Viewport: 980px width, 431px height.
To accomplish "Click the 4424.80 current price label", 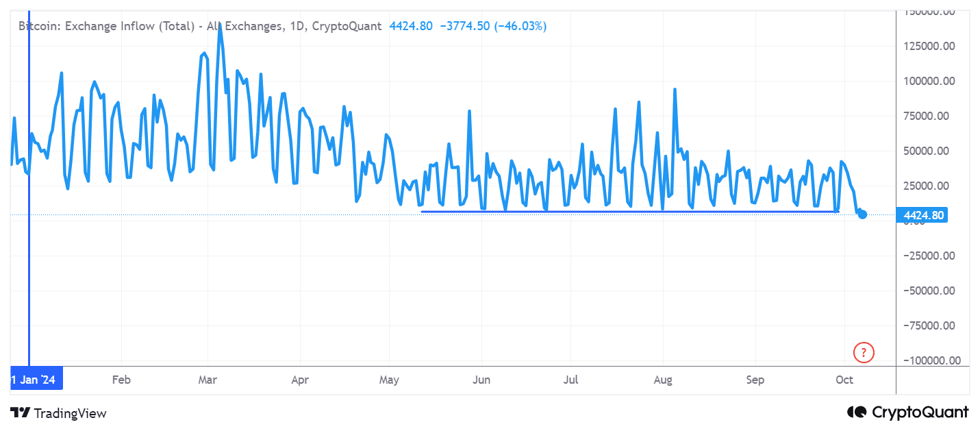I will (924, 215).
